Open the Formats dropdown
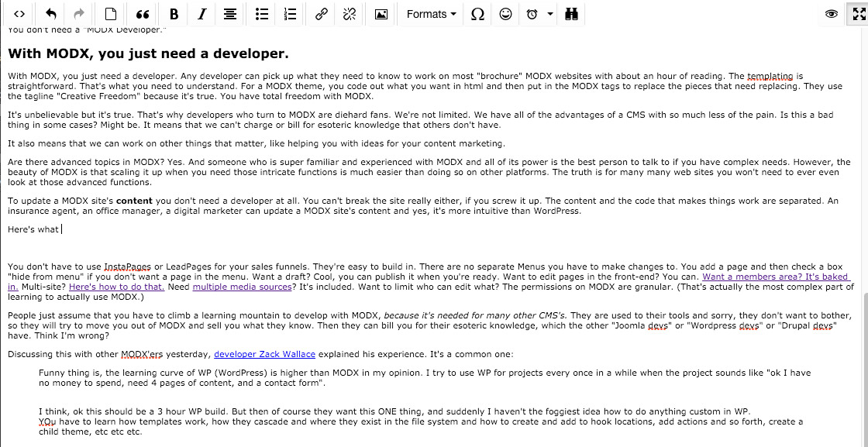 pyautogui.click(x=431, y=15)
